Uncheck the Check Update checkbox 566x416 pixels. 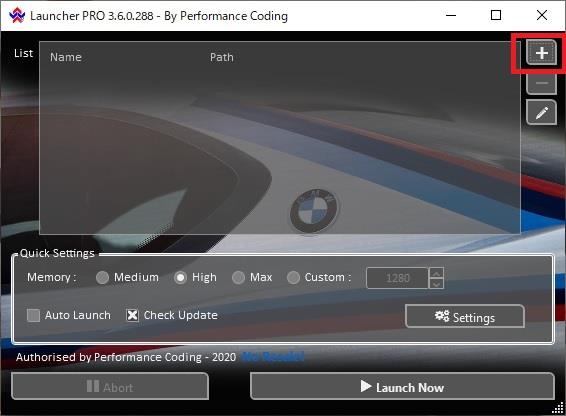point(132,315)
